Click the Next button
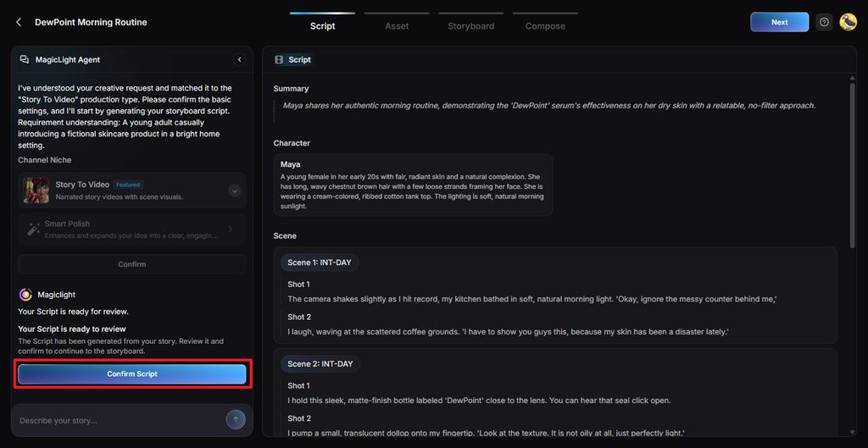This screenshot has height=448, width=868. (780, 22)
